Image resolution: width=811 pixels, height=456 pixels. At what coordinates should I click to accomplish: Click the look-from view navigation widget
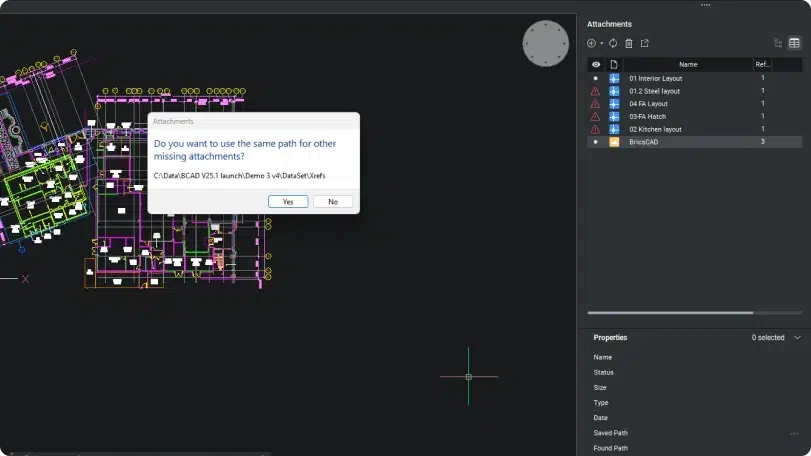(x=545, y=43)
